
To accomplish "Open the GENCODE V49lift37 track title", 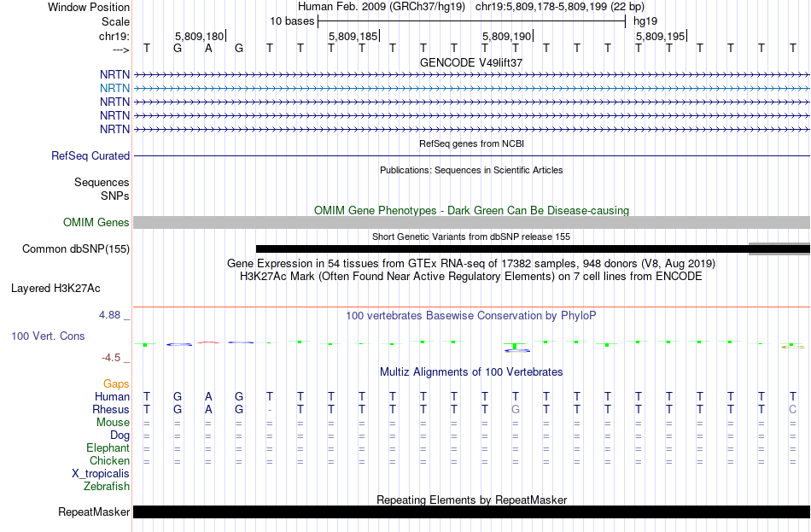I will [471, 62].
